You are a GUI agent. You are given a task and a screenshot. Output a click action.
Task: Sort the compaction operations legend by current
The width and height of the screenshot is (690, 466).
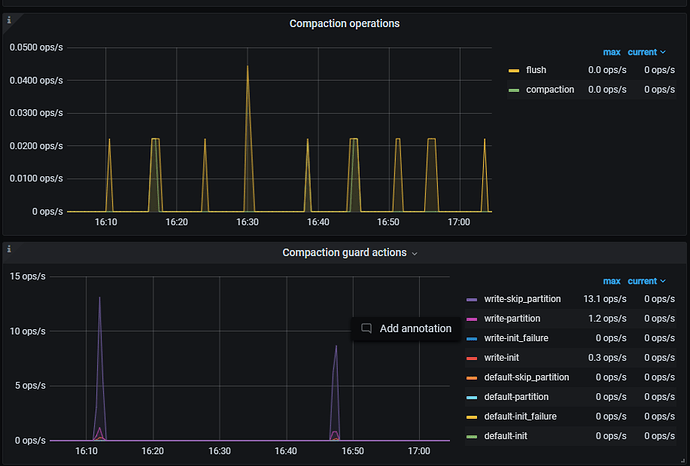tap(646, 52)
